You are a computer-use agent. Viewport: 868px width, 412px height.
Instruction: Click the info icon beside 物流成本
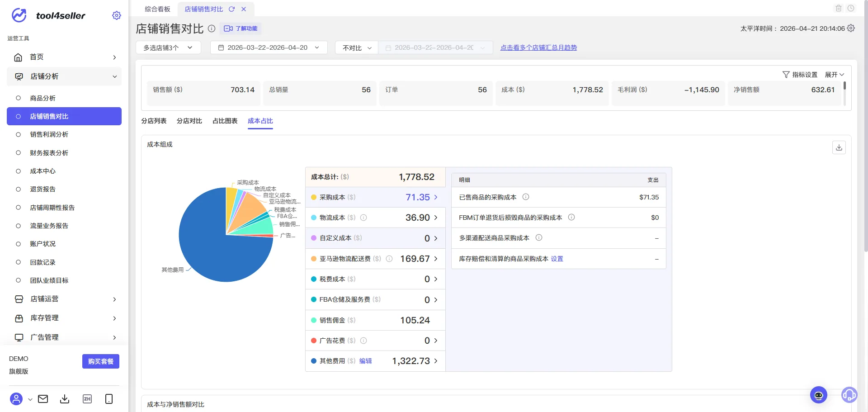pos(363,218)
